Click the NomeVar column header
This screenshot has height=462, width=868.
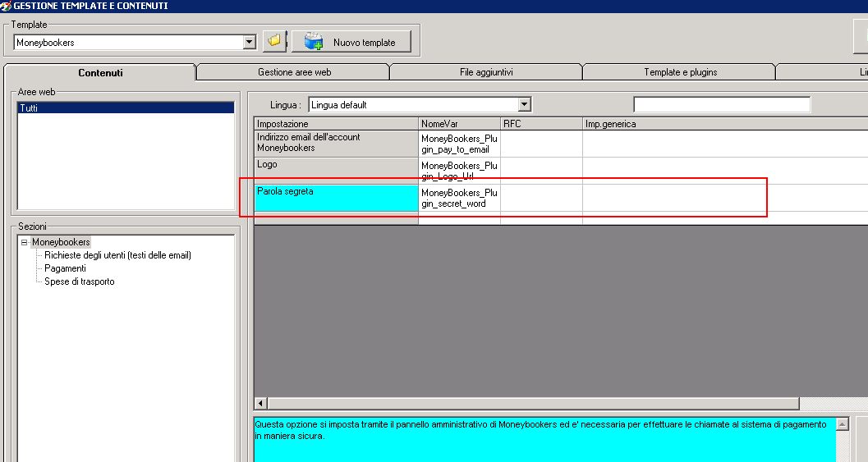click(x=459, y=123)
